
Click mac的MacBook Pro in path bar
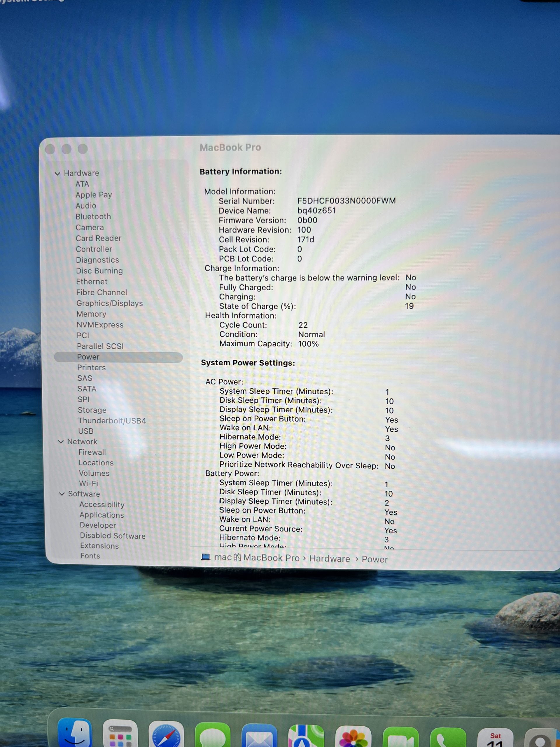coord(257,557)
